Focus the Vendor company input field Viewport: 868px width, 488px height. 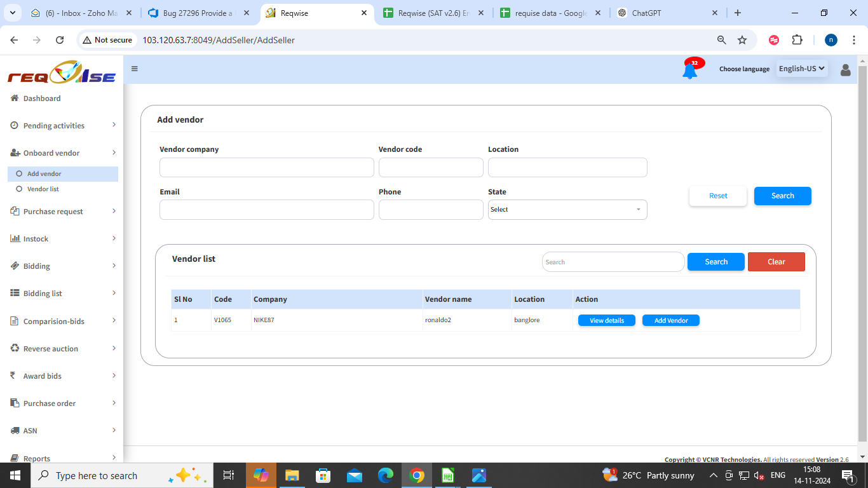point(267,168)
